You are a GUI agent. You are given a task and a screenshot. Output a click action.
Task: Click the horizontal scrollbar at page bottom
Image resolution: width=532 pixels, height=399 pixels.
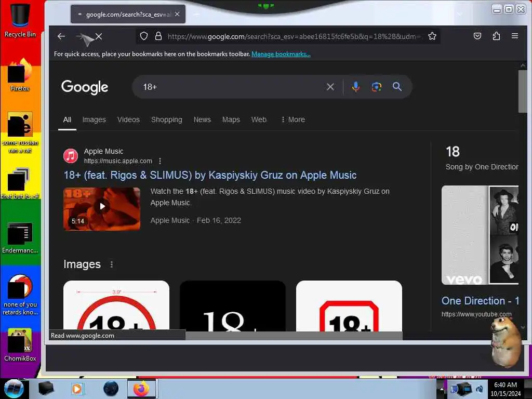click(x=294, y=336)
